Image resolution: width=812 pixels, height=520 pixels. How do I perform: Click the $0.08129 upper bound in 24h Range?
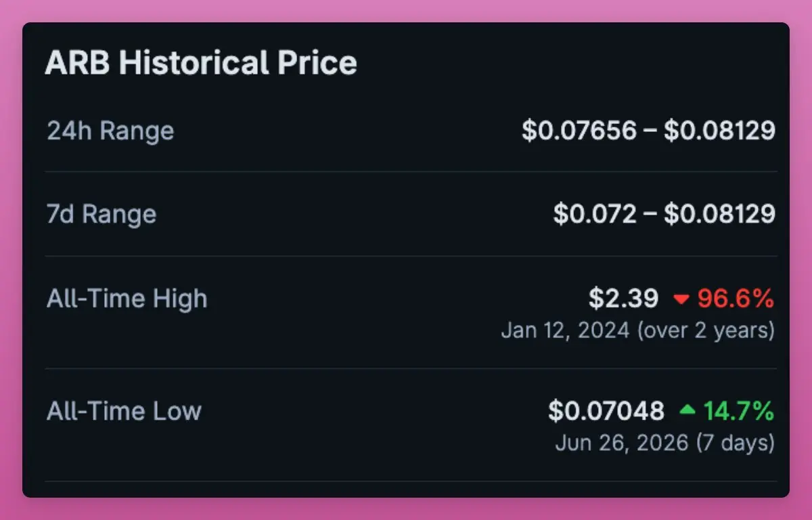pos(719,131)
